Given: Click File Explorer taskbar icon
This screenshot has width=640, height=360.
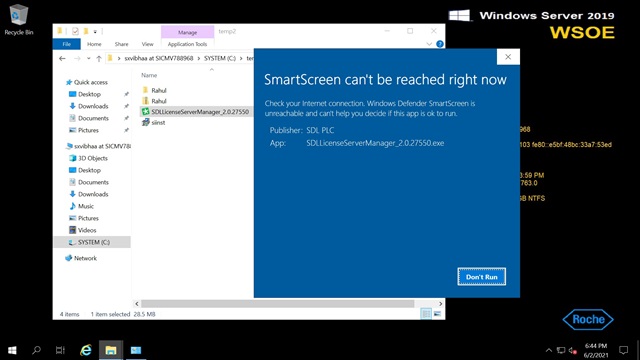Looking at the screenshot, I should point(111,350).
